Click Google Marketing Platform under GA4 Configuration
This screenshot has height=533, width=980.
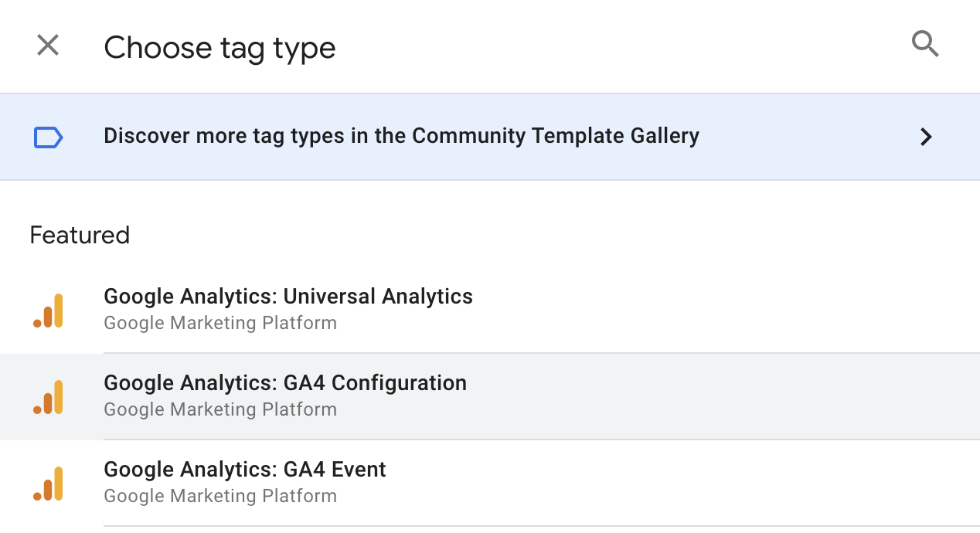(x=220, y=409)
